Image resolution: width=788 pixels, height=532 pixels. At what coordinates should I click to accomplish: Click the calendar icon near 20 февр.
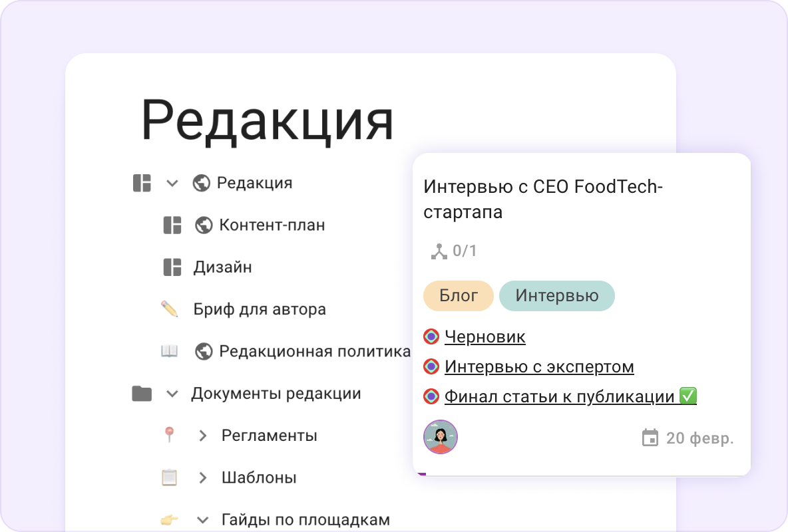[650, 438]
